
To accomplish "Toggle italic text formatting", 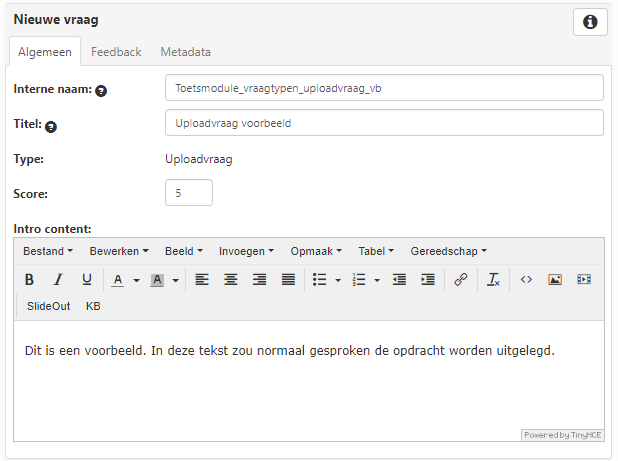I will tap(58, 280).
